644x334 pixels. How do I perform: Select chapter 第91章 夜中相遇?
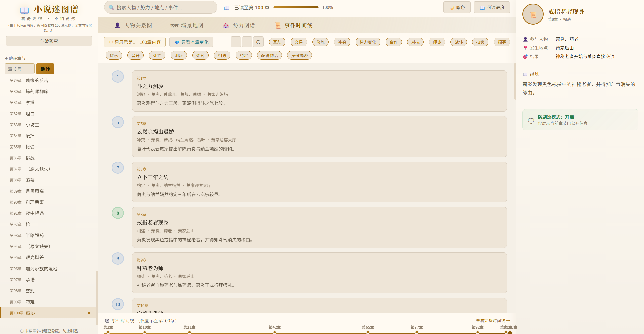click(x=48, y=213)
